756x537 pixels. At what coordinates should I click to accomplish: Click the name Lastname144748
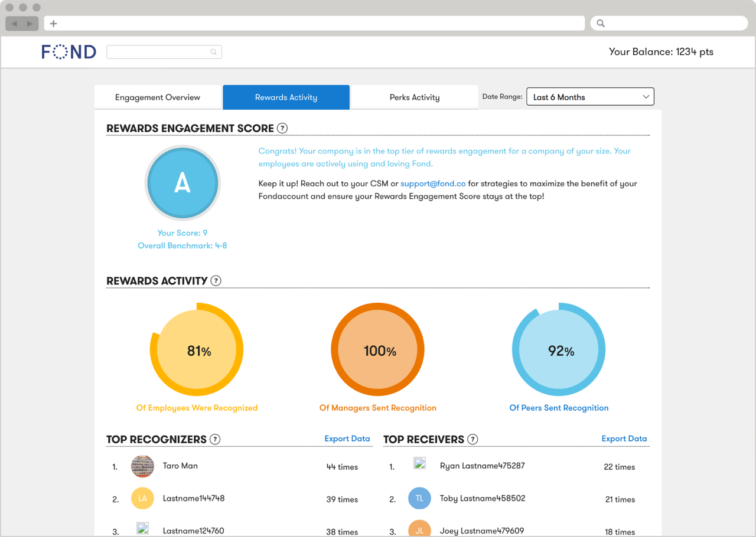(194, 498)
